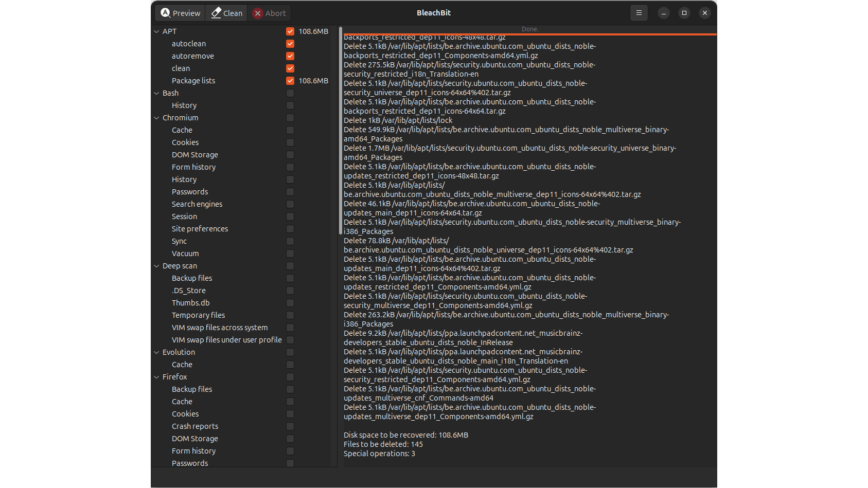Maximize the BleachBit window
The width and height of the screenshot is (868, 488).
pos(684,13)
